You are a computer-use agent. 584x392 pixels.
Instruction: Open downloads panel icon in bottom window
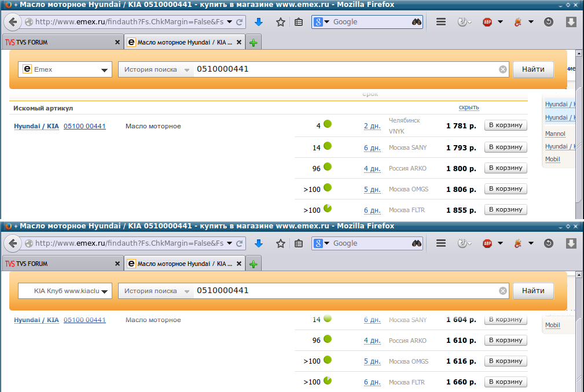(x=571, y=243)
